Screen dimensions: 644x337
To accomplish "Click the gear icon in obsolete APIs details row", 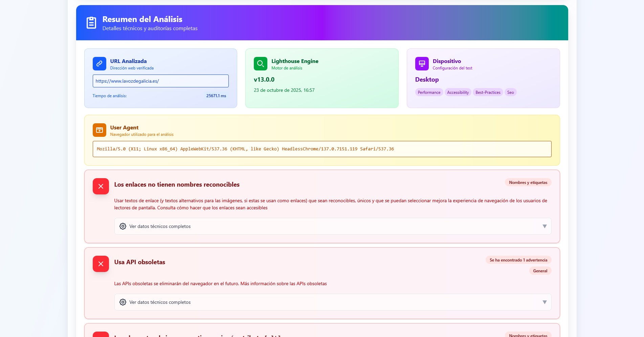I will tap(123, 302).
